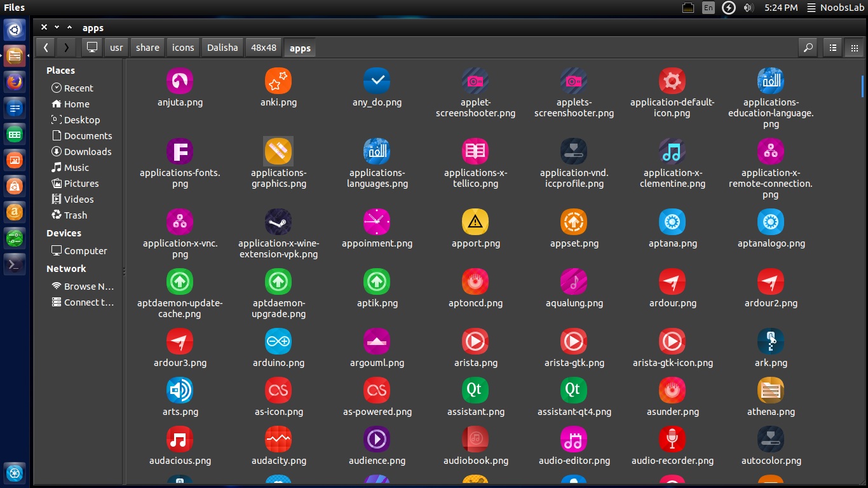
Task: Jump to 'icons' path segment
Action: pos(183,47)
